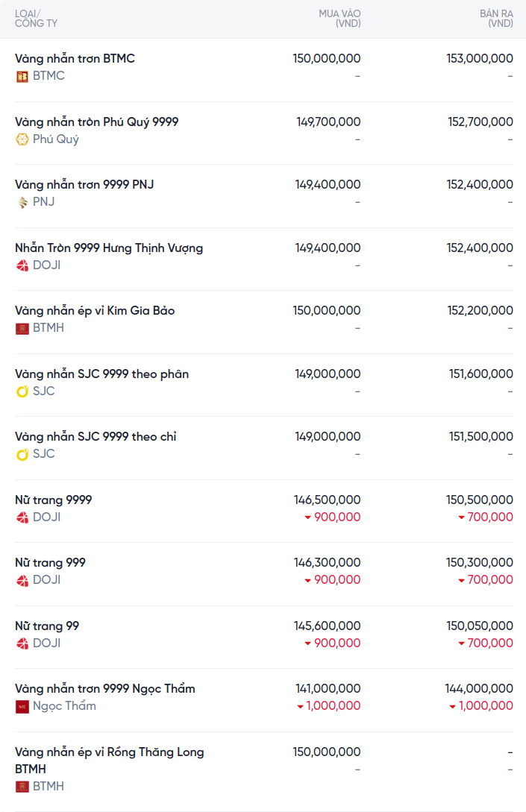Click the BTMC company logo icon

point(22,76)
